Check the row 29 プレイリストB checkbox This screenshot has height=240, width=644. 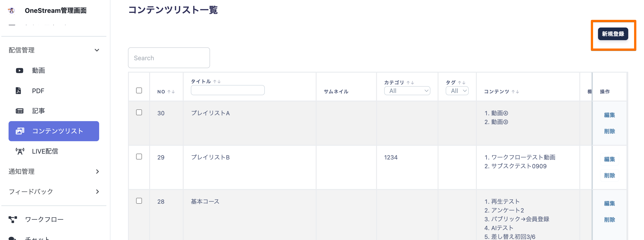pos(139,157)
